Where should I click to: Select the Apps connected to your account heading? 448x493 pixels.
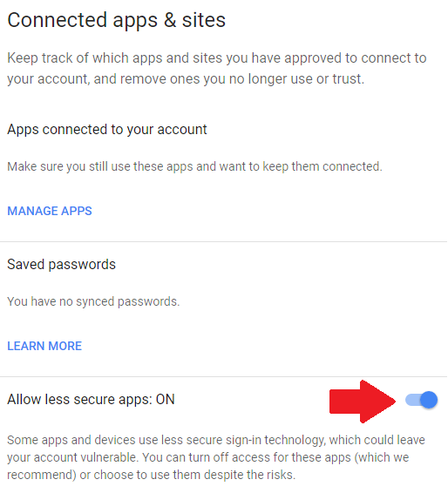tap(107, 130)
